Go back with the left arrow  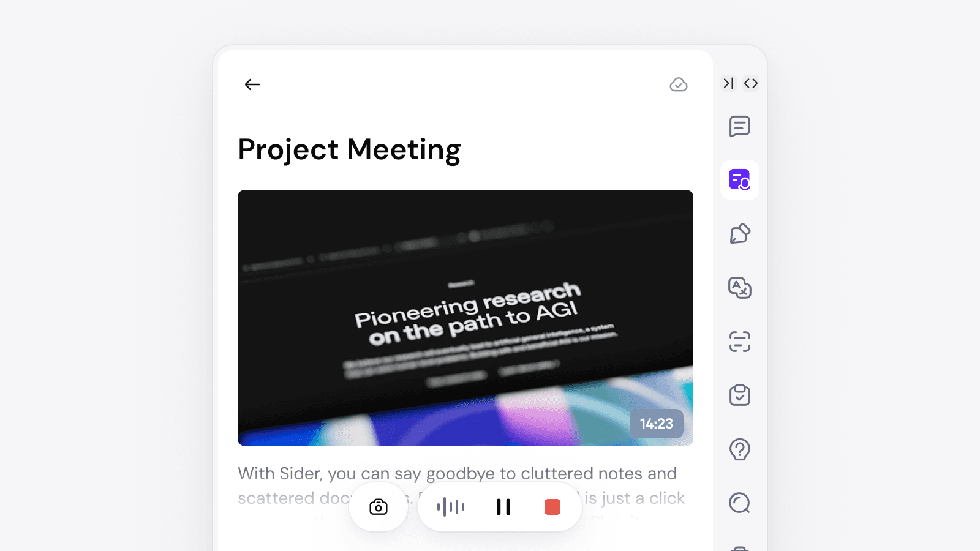pos(252,84)
